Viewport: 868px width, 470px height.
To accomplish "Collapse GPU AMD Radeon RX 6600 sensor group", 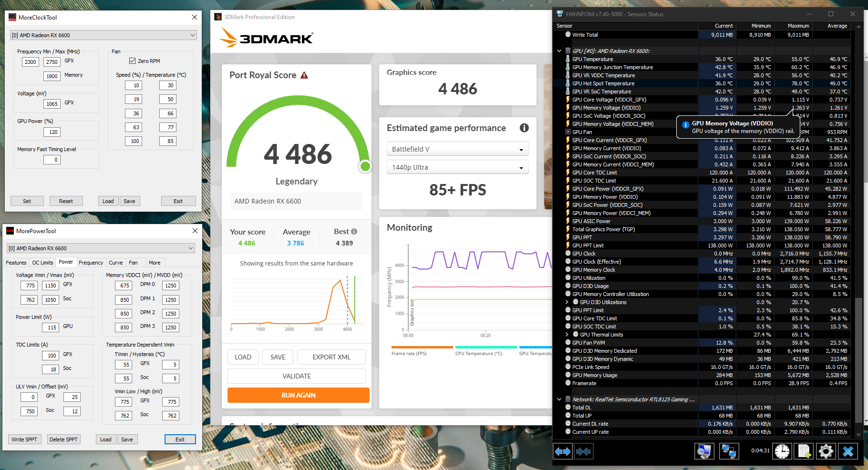I will click(x=559, y=51).
